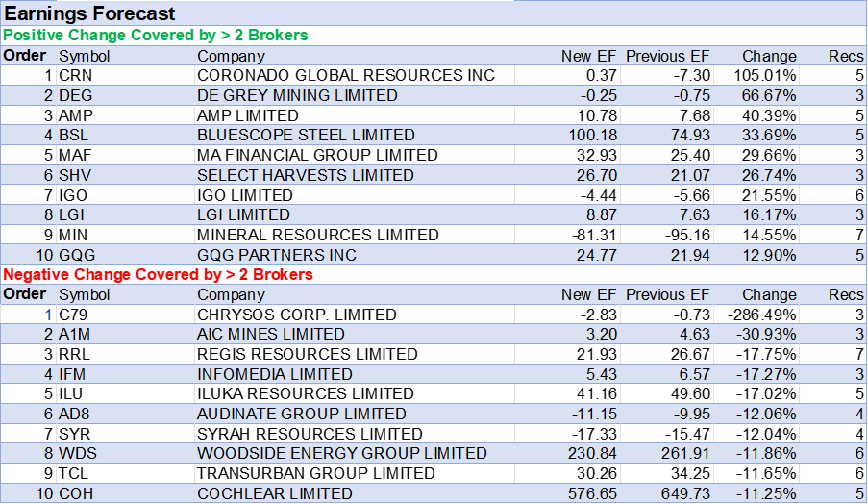Select the A1M symbol cell
Image resolution: width=868 pixels, height=504 pixels.
click(74, 335)
